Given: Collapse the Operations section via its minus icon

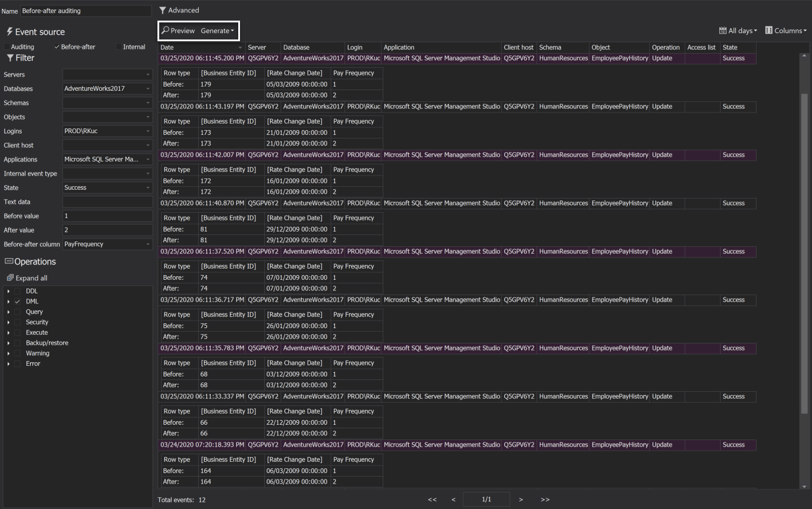Looking at the screenshot, I should [x=9, y=262].
